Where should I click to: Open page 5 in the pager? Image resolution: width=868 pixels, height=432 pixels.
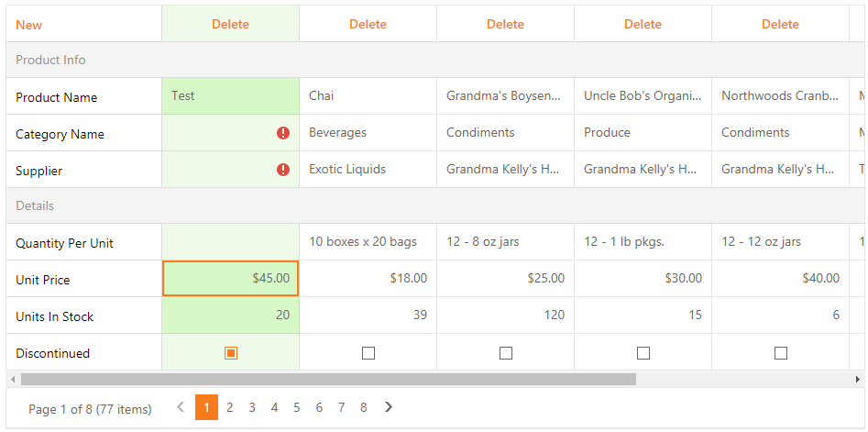297,407
